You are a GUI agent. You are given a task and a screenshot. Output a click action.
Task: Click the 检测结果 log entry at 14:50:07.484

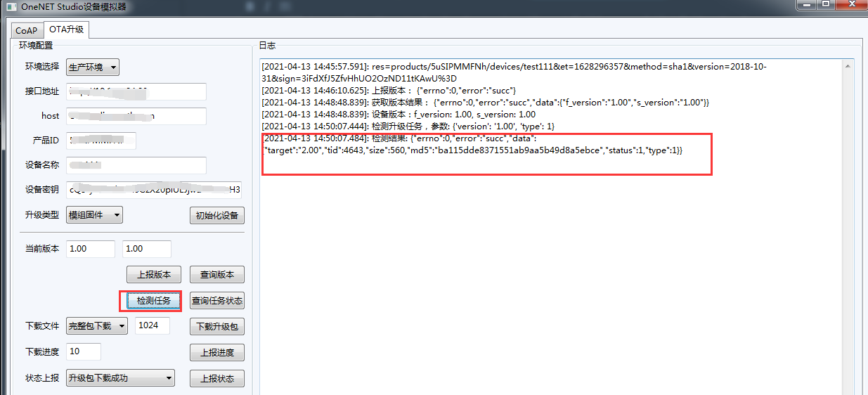[472, 145]
